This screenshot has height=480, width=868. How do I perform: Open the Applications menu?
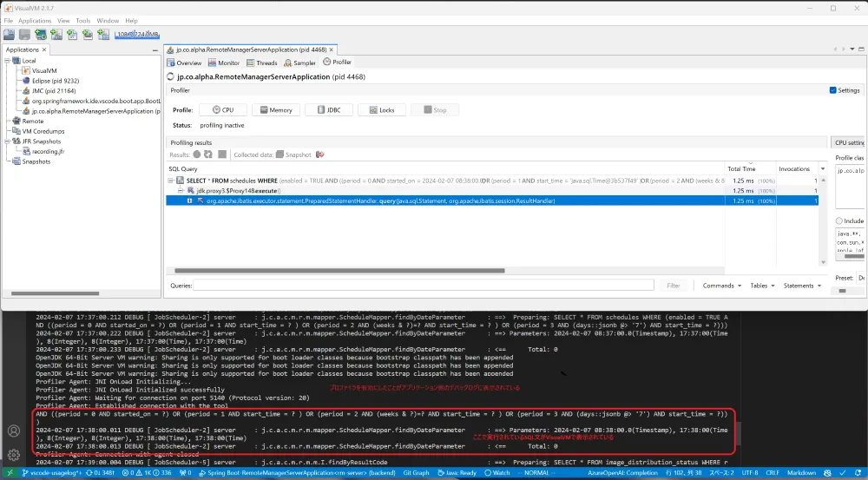35,21
